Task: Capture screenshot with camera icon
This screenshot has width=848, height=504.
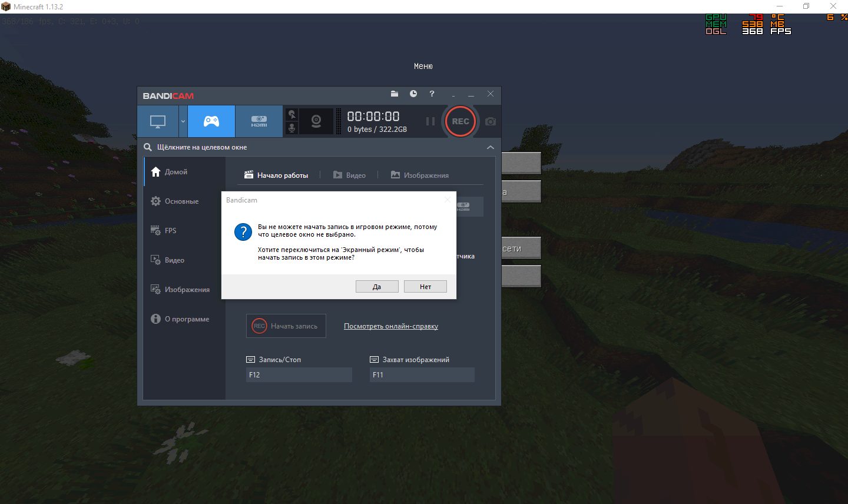Action: pos(491,121)
